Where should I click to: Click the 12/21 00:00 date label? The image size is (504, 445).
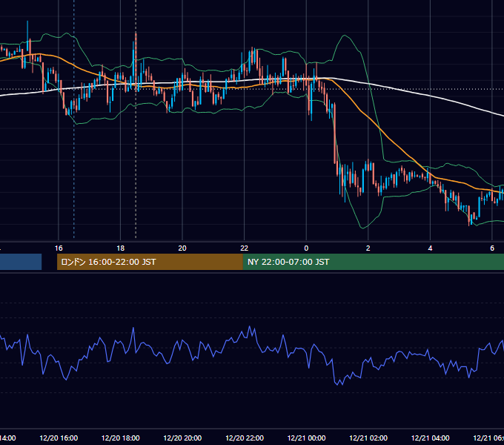[306, 438]
